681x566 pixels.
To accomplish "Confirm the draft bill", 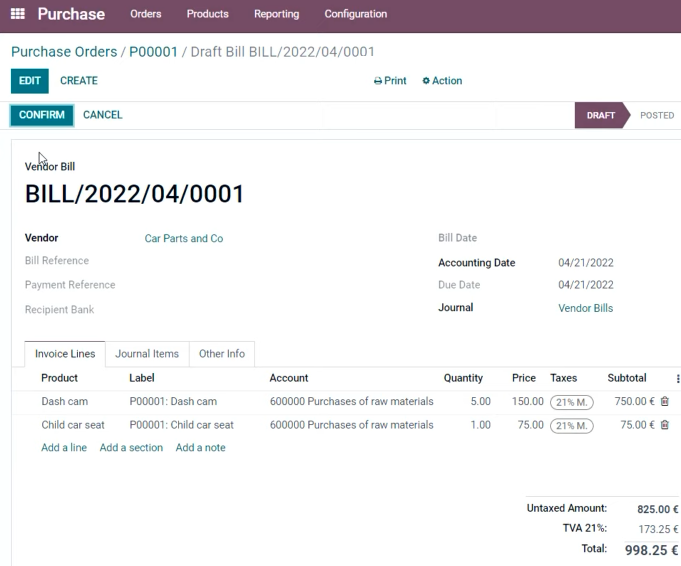I will coord(42,115).
